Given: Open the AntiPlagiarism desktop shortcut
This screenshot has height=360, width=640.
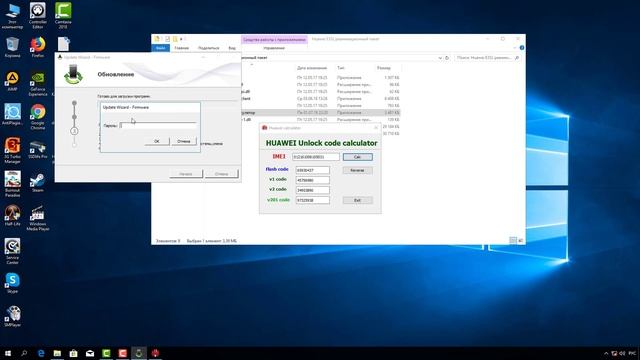Looking at the screenshot, I should pyautogui.click(x=12, y=114).
